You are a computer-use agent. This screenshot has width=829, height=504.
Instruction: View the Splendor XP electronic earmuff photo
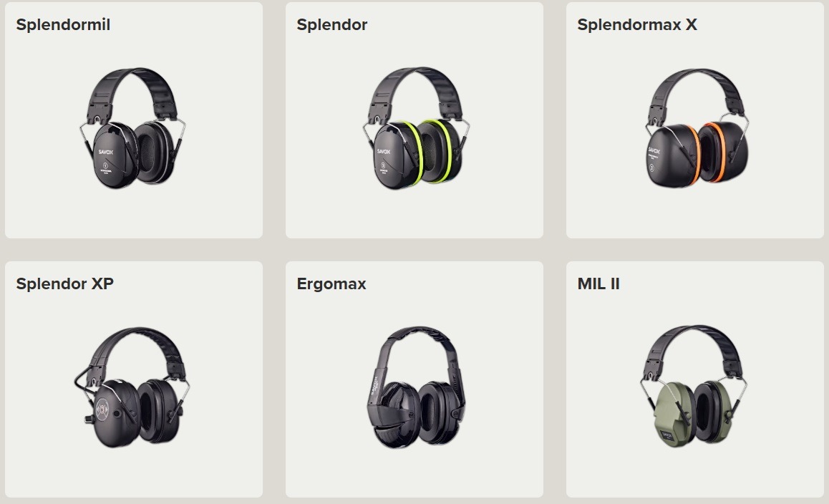tap(132, 387)
